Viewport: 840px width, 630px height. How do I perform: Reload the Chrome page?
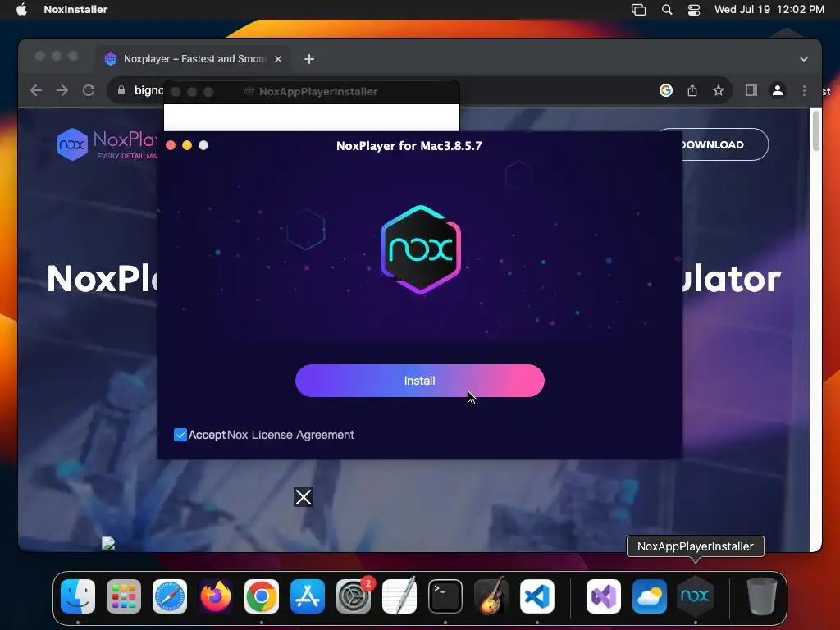[x=89, y=90]
